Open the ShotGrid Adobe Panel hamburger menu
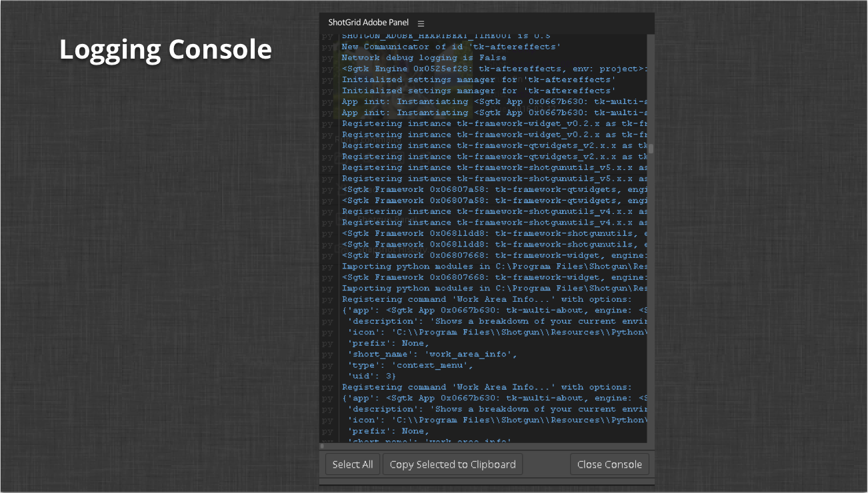The width and height of the screenshot is (868, 493). (x=421, y=23)
